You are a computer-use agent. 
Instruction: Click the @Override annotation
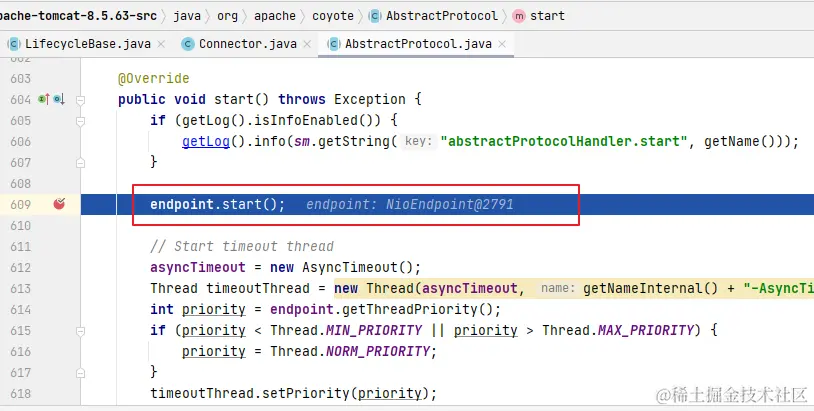tap(154, 78)
